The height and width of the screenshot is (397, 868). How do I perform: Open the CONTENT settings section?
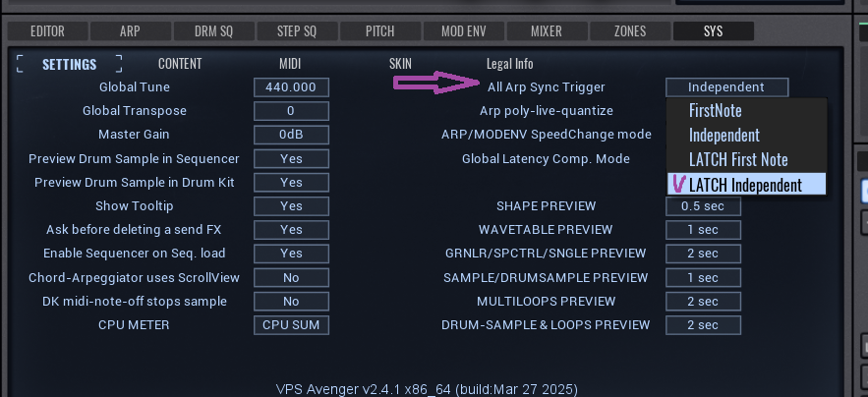(180, 64)
